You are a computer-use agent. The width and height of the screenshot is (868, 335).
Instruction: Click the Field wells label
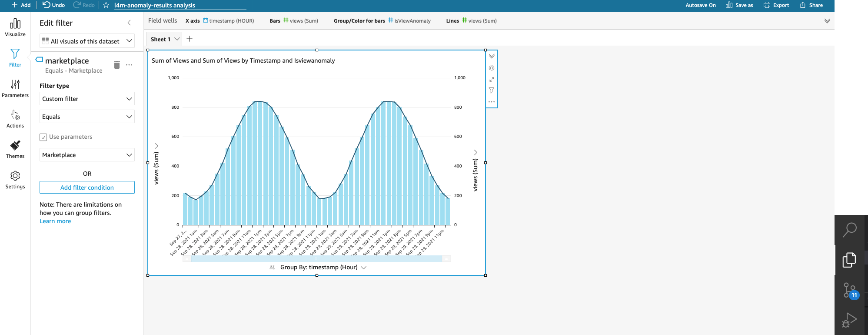tap(163, 20)
